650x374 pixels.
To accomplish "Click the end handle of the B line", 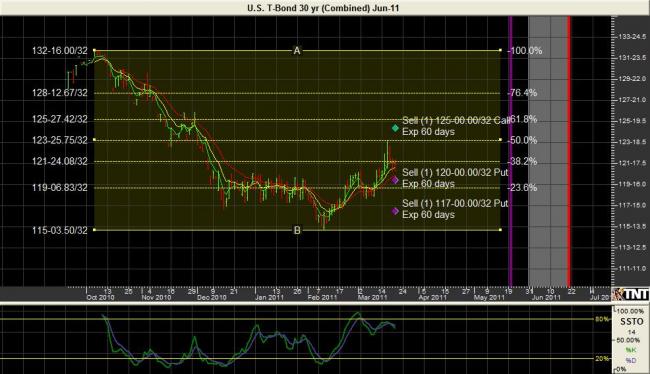I will click(500, 230).
